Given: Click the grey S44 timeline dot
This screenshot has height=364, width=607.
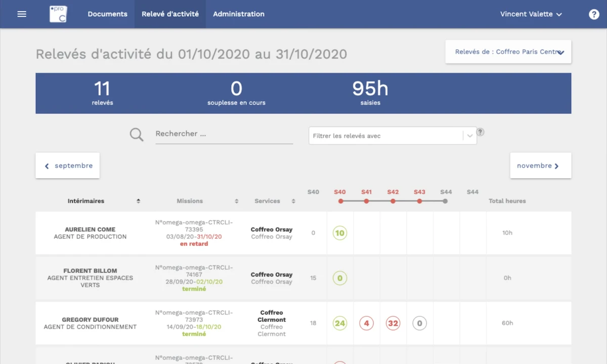Looking at the screenshot, I should click(445, 201).
